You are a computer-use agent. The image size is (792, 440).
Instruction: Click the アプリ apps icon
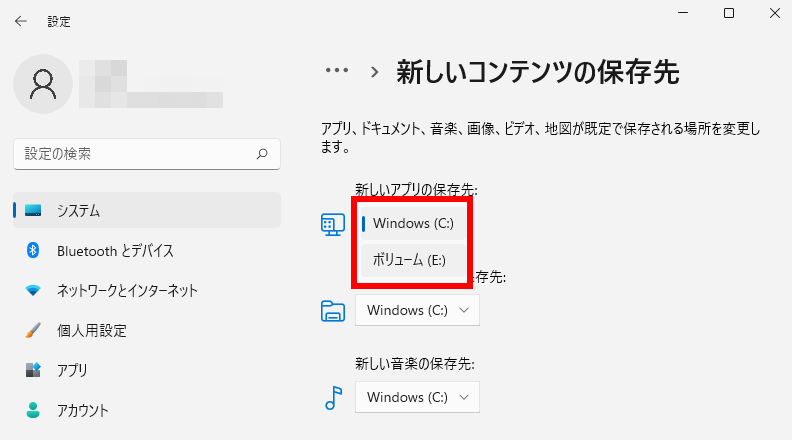33,370
